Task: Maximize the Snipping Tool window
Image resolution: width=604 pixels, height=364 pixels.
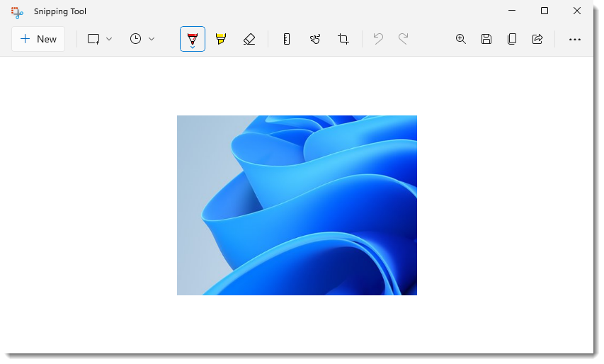Action: point(545,11)
